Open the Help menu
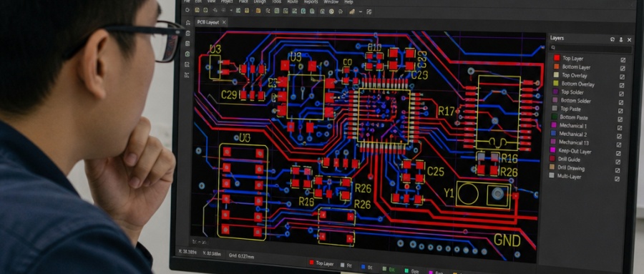The width and height of the screenshot is (644, 274). (348, 1)
